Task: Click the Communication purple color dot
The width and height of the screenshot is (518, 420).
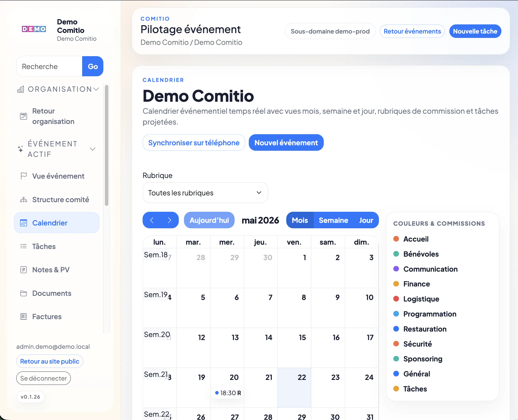Action: (396, 269)
